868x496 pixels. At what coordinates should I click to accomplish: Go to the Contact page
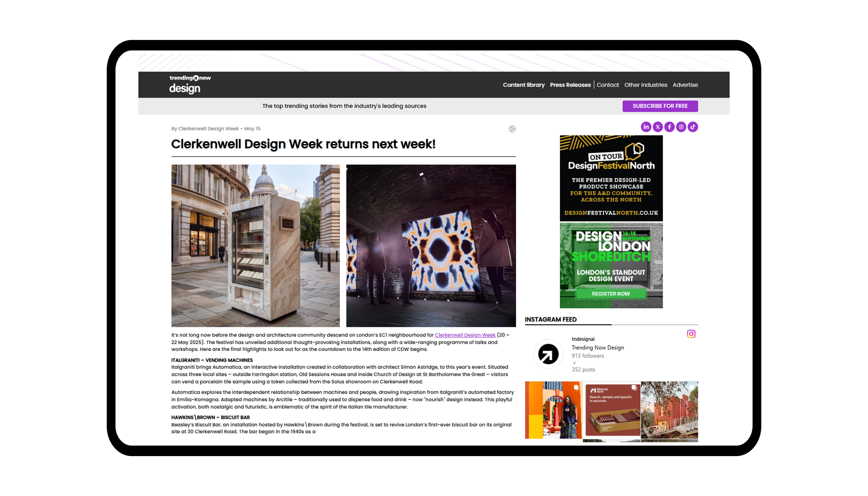click(x=607, y=85)
